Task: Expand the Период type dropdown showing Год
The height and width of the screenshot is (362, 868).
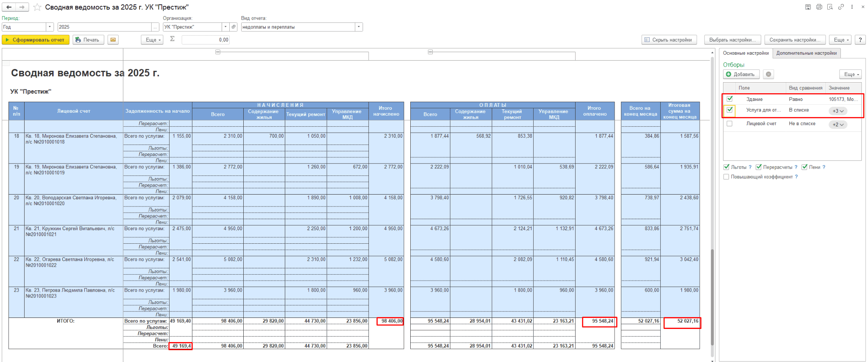Action: click(x=50, y=27)
